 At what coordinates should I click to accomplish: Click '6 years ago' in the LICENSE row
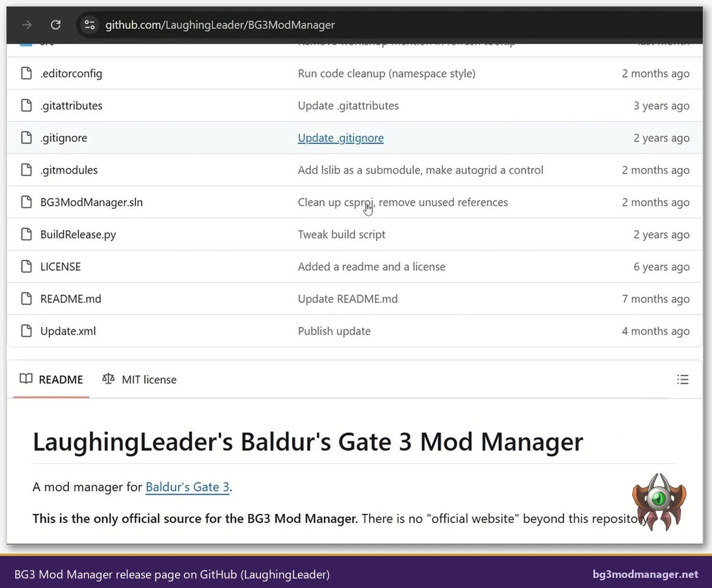click(x=662, y=266)
